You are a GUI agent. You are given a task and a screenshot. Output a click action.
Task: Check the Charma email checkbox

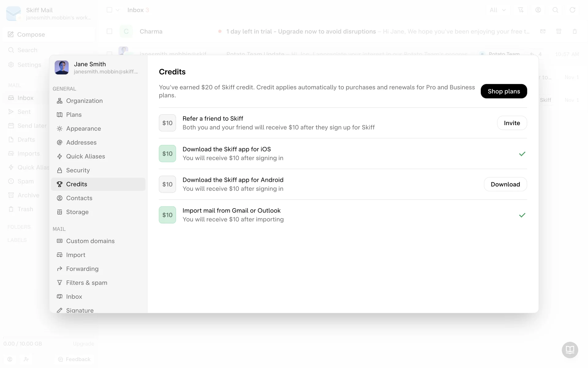tap(109, 31)
